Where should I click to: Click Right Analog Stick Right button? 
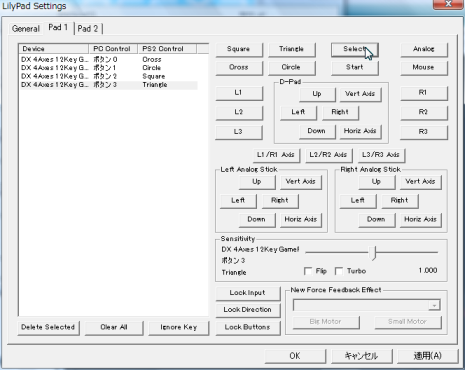[400, 201]
